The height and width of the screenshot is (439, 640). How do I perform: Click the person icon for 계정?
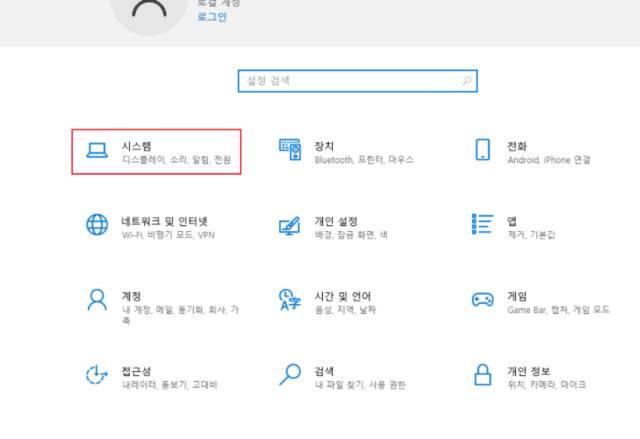[x=97, y=300]
